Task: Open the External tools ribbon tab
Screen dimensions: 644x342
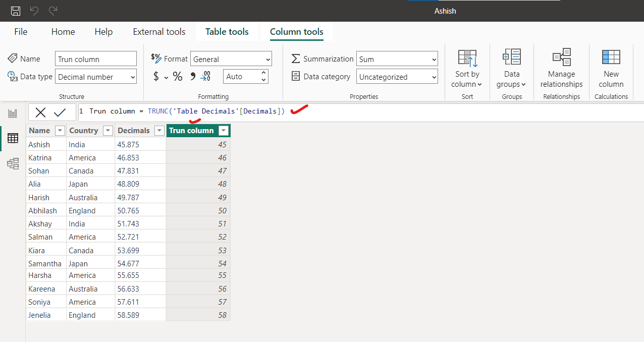Action: [159, 31]
